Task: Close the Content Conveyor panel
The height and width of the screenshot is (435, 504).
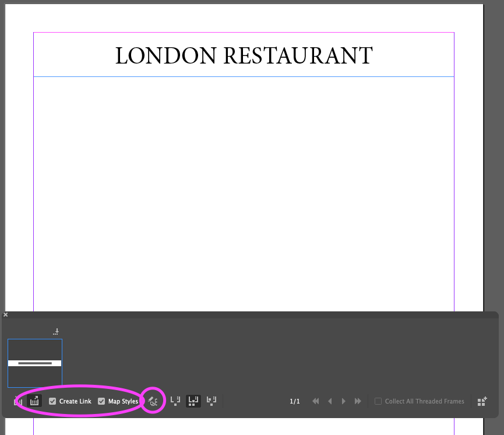Action: (x=5, y=314)
